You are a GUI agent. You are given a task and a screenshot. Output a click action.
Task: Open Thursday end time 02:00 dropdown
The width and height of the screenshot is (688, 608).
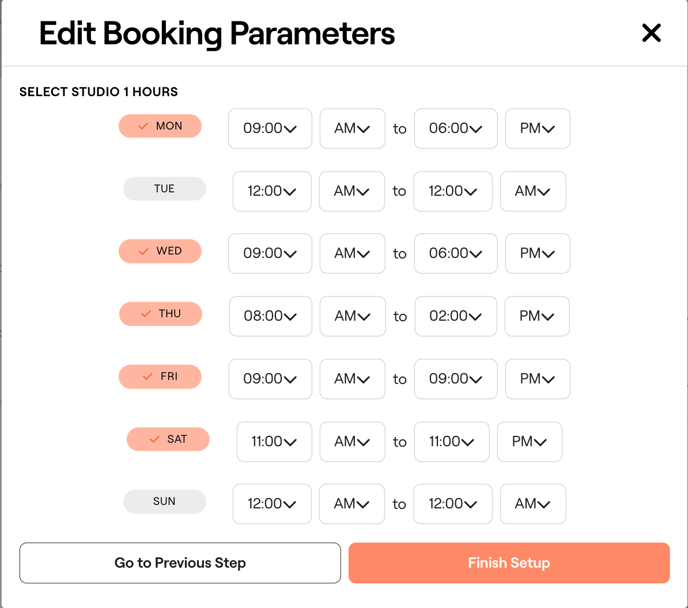[456, 316]
